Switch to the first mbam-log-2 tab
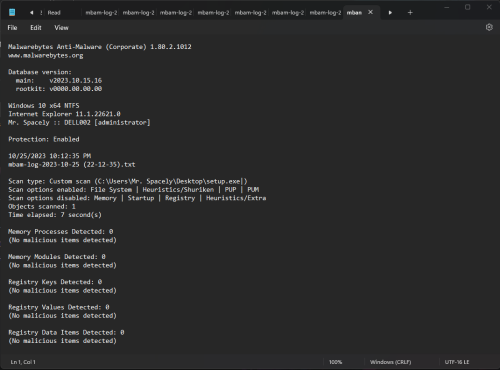 point(101,13)
